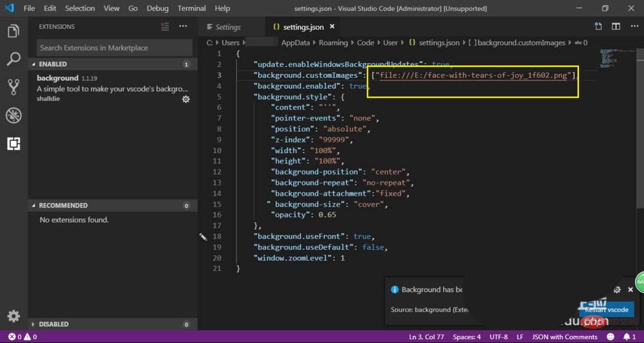Change indentation via Spaces: 4
The width and height of the screenshot is (644, 343).
[x=466, y=337]
